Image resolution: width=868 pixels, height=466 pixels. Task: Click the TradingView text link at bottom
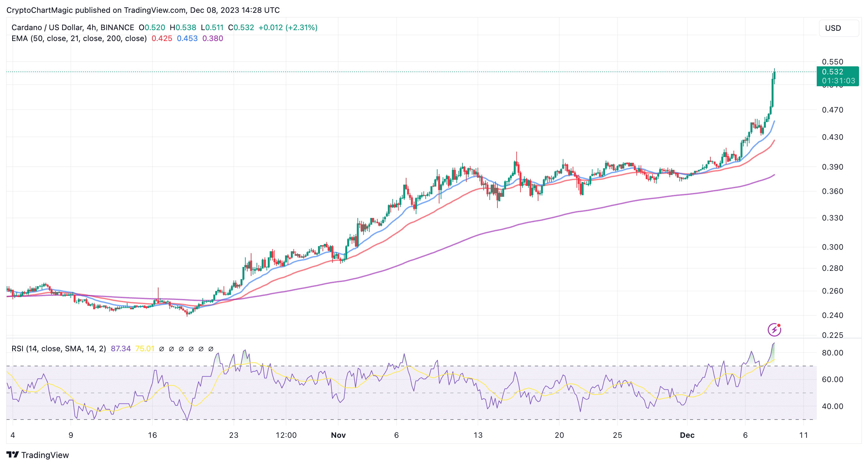(45, 455)
